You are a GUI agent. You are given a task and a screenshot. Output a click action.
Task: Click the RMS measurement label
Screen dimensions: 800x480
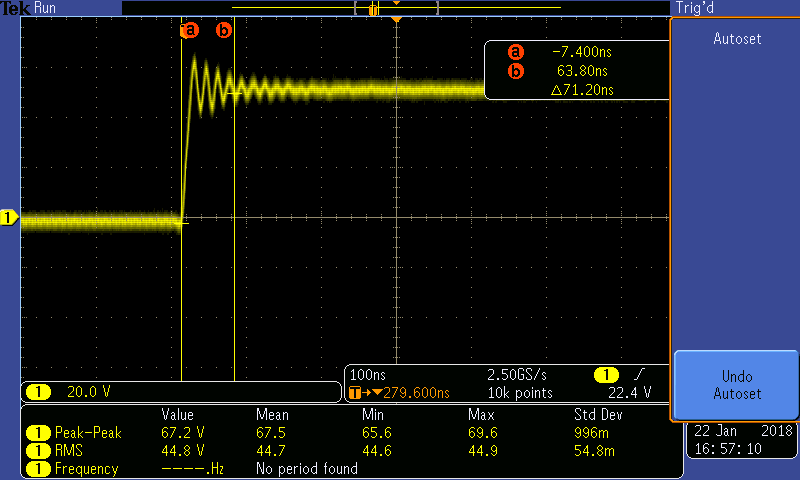point(69,451)
